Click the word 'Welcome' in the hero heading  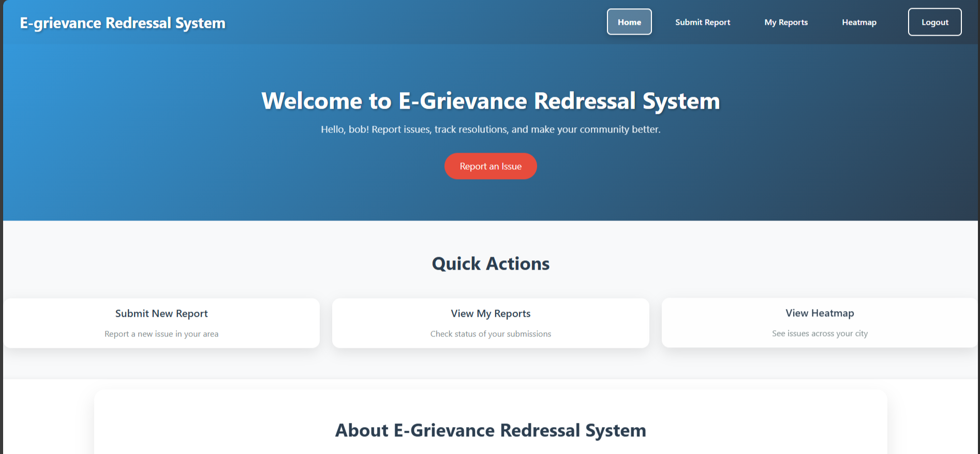(x=311, y=101)
